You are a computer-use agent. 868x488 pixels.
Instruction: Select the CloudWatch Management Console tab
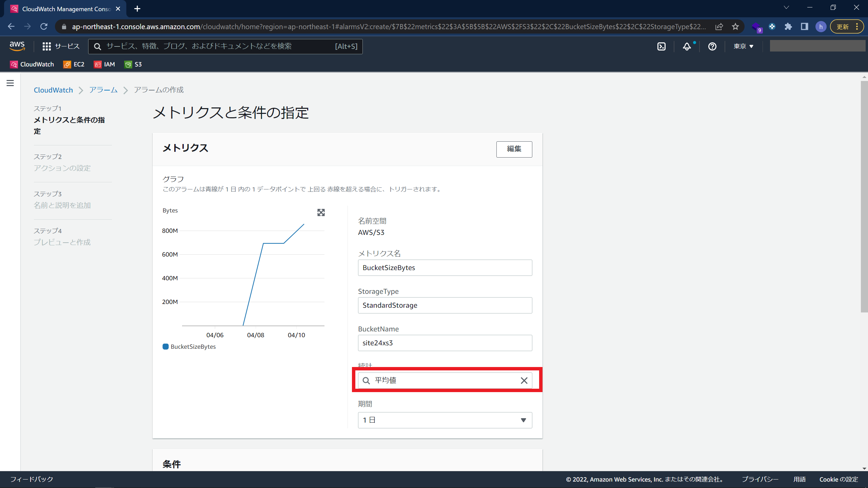pos(65,9)
